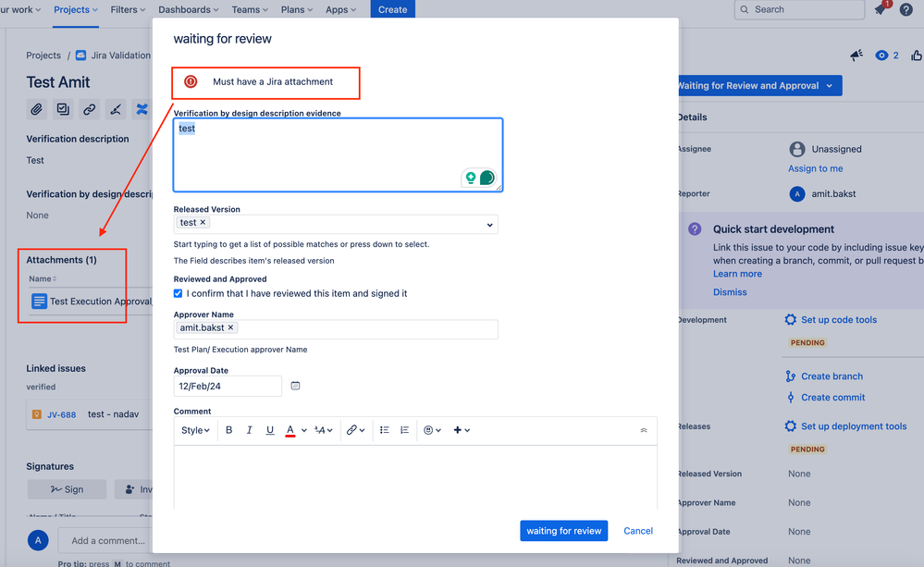Viewport: 924px width, 567px height.
Task: Open the more formatting options dropdown
Action: (x=324, y=430)
